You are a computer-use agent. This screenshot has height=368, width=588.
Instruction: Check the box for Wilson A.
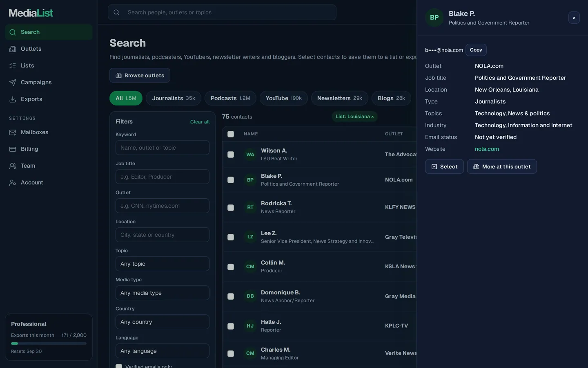tap(231, 155)
